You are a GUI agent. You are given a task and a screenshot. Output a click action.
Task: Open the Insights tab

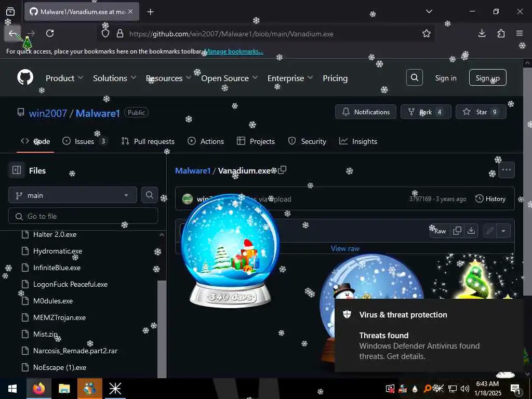coord(358,141)
